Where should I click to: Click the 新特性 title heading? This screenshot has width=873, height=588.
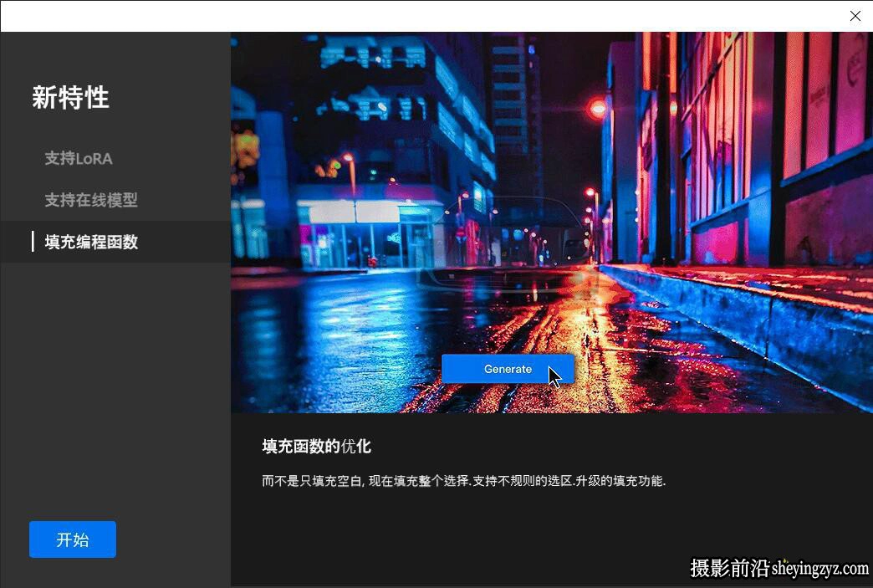pyautogui.click(x=70, y=98)
